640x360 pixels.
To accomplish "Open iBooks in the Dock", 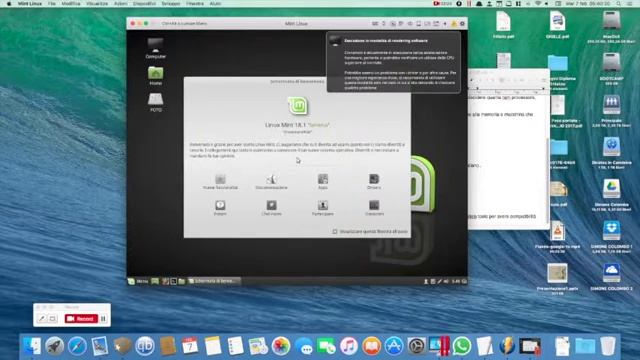I will (371, 346).
